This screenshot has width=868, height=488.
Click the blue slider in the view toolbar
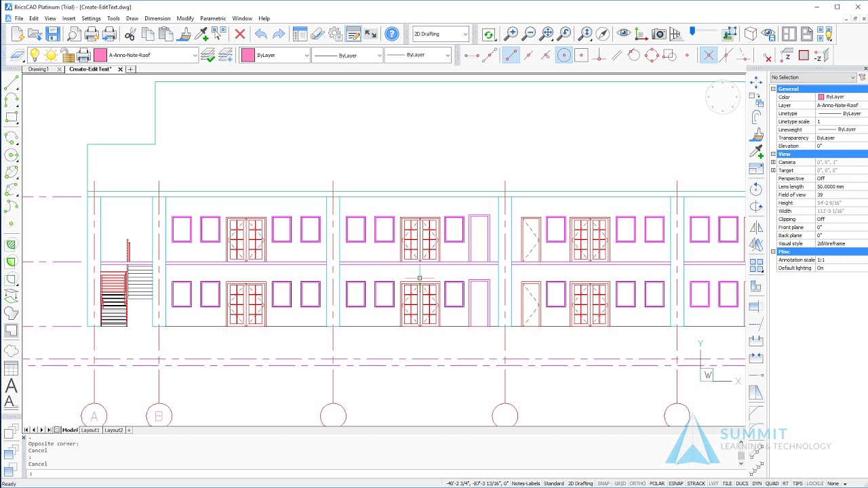tap(692, 31)
